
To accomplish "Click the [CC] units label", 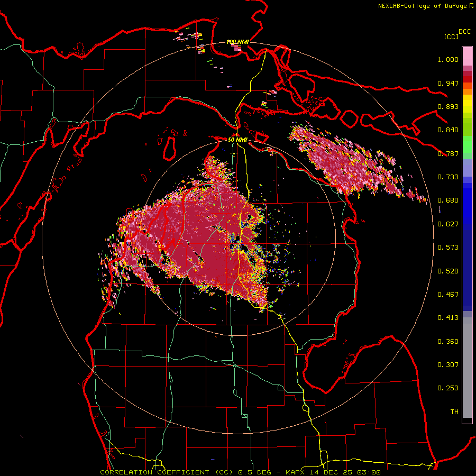I will (451, 36).
